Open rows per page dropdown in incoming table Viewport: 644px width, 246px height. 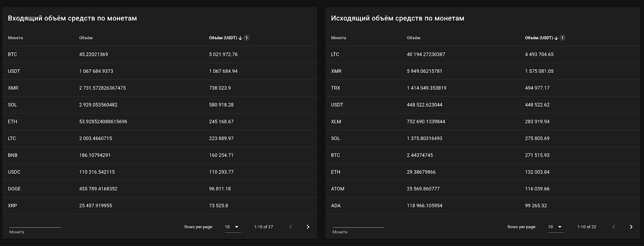(x=232, y=227)
